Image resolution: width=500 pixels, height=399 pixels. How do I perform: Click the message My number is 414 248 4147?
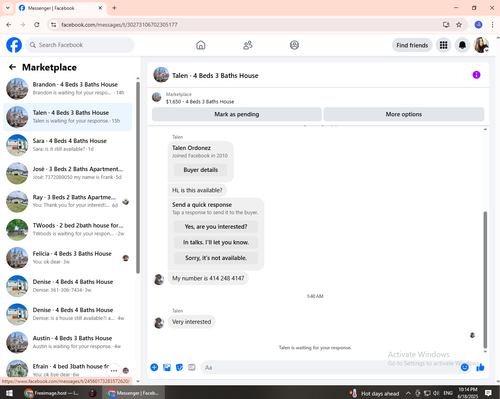pyautogui.click(x=208, y=278)
